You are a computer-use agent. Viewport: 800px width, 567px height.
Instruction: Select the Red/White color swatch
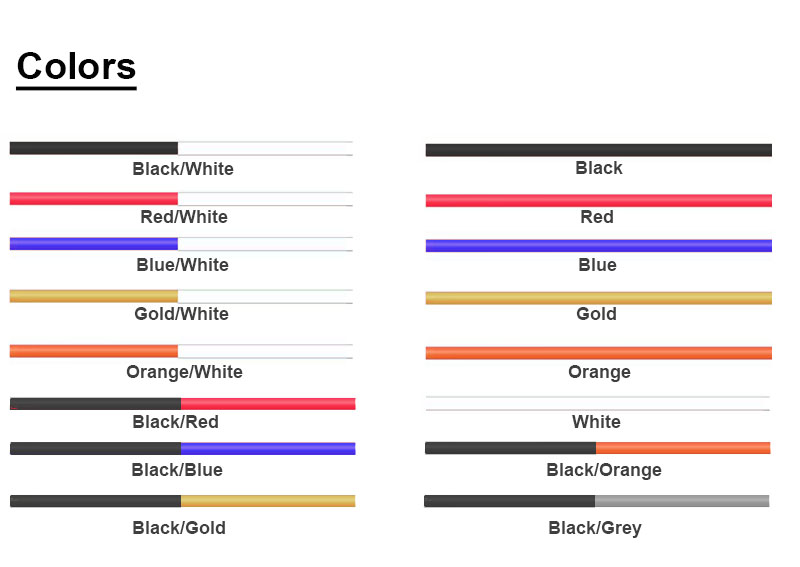(x=181, y=198)
